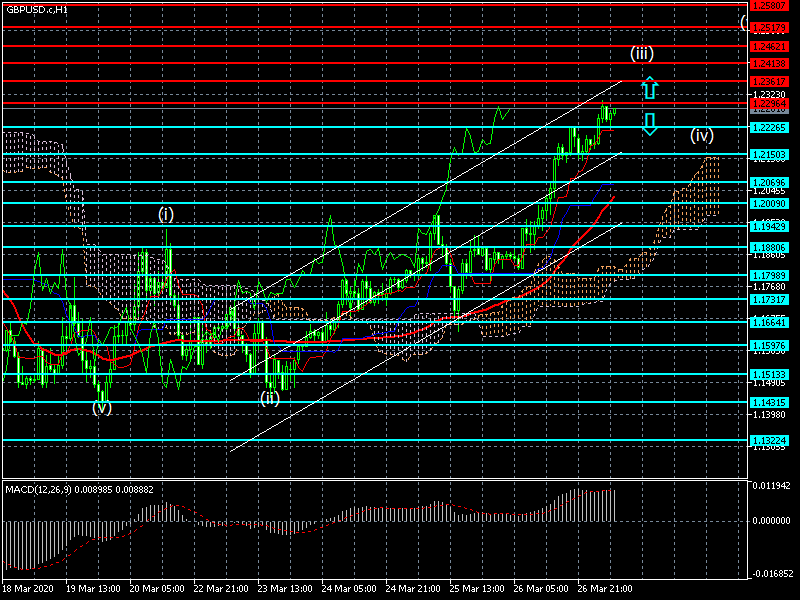
Task: Click the 18 Mar 2020 date label
Action: point(28,589)
